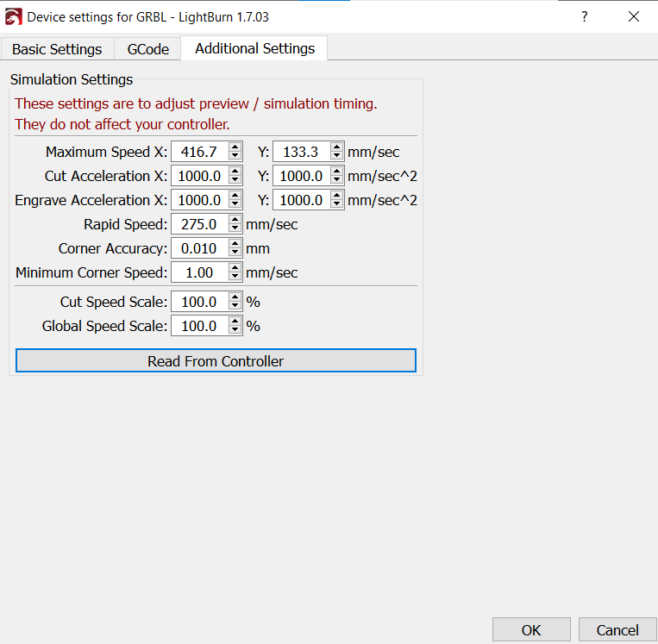The height and width of the screenshot is (644, 658).
Task: Close the Device settings window
Action: (634, 16)
